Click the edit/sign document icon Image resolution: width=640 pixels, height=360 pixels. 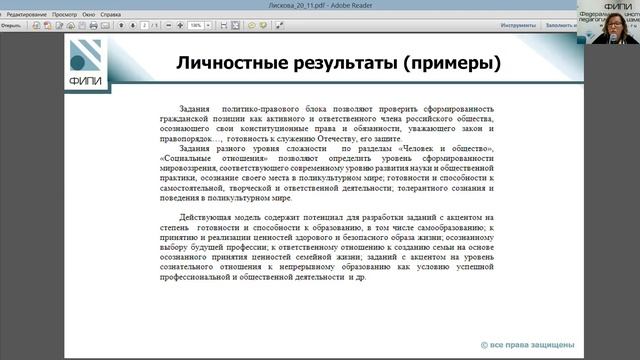[x=59, y=25]
